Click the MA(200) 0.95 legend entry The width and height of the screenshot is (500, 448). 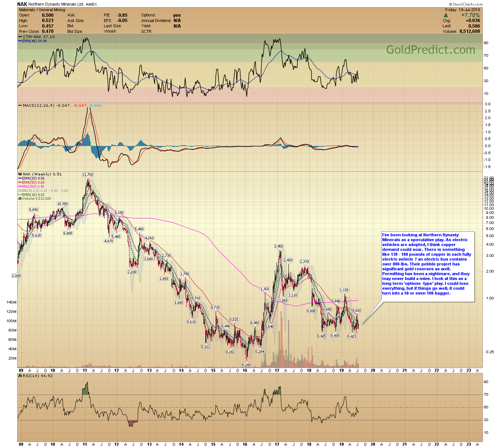[31, 187]
